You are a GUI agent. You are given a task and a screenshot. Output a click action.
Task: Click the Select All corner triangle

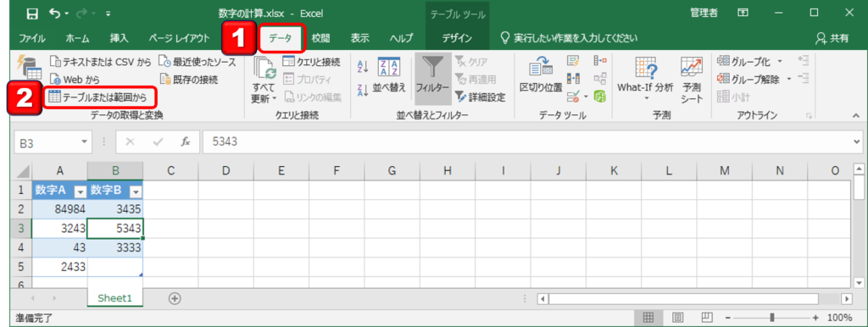pos(23,171)
